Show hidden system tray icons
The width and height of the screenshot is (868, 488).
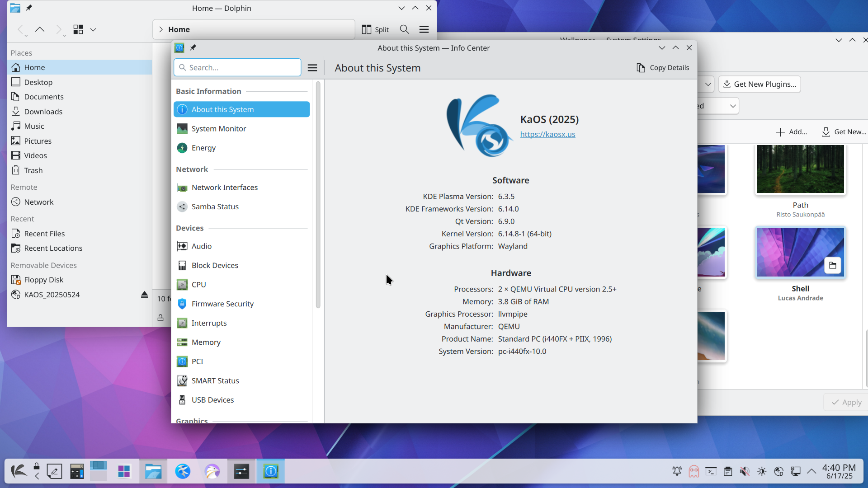(811, 471)
